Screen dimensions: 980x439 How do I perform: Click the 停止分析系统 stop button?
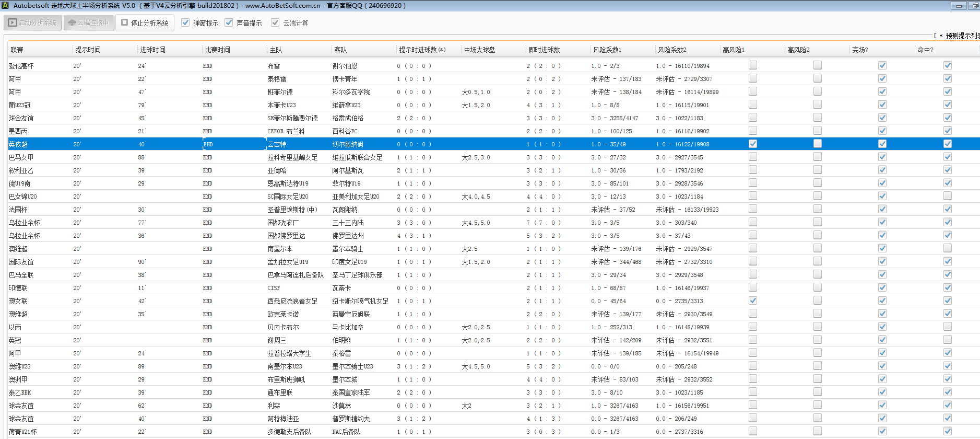pos(145,23)
